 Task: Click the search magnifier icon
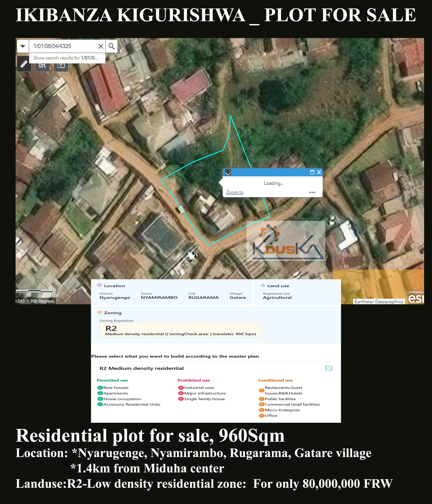coord(112,46)
